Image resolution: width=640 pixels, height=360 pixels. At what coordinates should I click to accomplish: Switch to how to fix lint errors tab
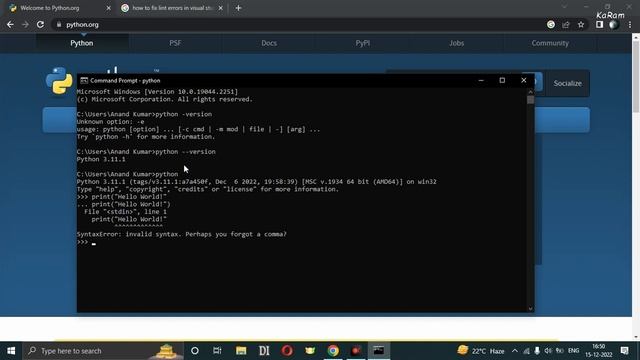click(x=171, y=8)
